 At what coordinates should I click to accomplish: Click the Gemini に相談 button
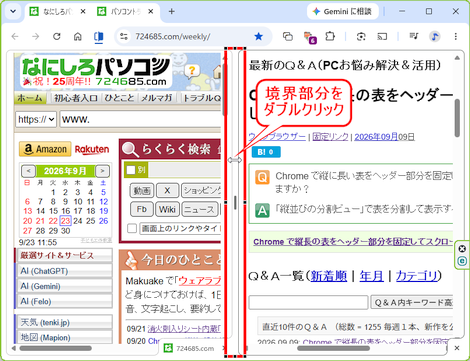[x=343, y=12]
